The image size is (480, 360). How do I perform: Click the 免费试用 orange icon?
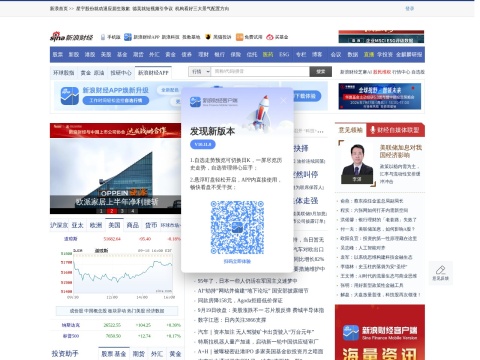pos(239,37)
